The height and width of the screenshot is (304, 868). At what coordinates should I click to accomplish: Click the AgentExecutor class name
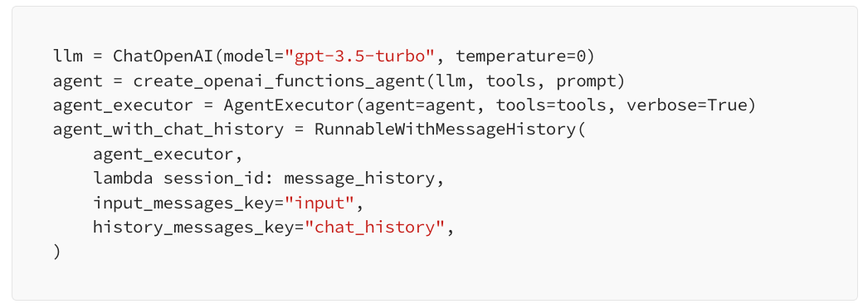(289, 105)
